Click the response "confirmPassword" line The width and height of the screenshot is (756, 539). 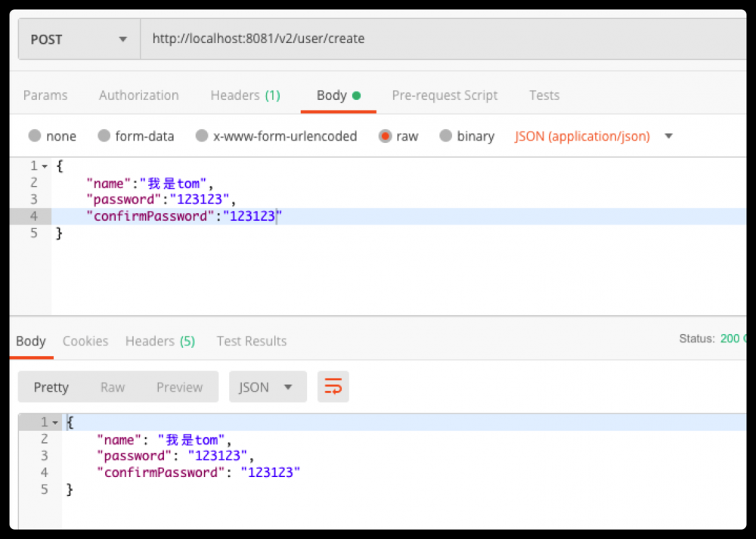coord(199,472)
